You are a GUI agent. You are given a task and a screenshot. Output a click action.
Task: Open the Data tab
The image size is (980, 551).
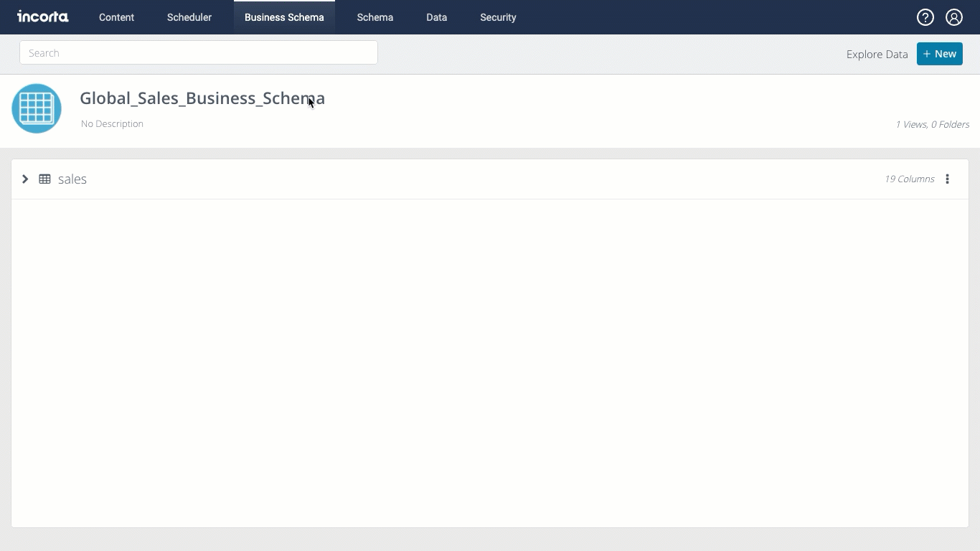click(436, 17)
